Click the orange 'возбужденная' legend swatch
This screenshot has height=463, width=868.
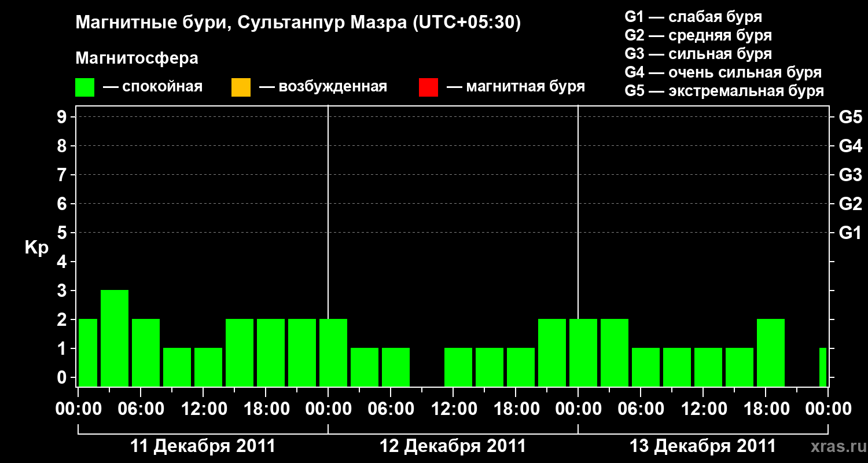(241, 87)
